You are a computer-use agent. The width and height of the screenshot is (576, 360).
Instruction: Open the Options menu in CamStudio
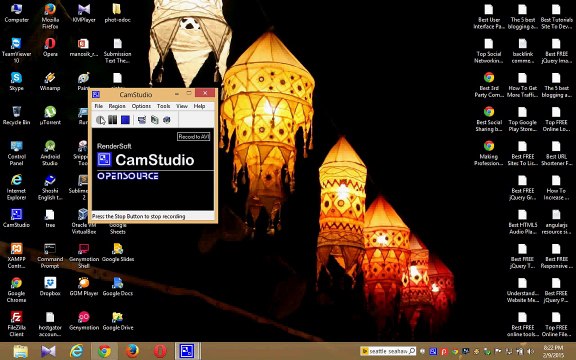141,106
